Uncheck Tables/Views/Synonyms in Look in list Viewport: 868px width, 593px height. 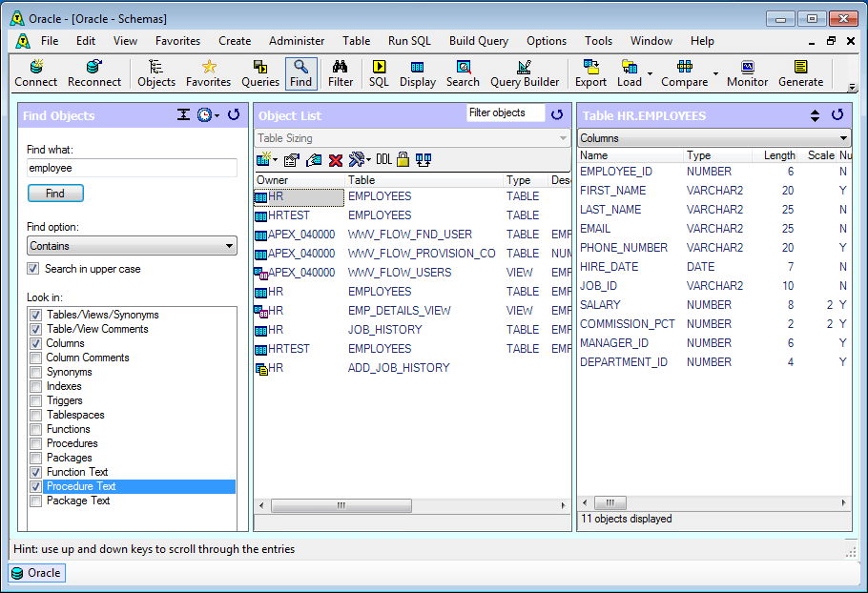tap(36, 315)
